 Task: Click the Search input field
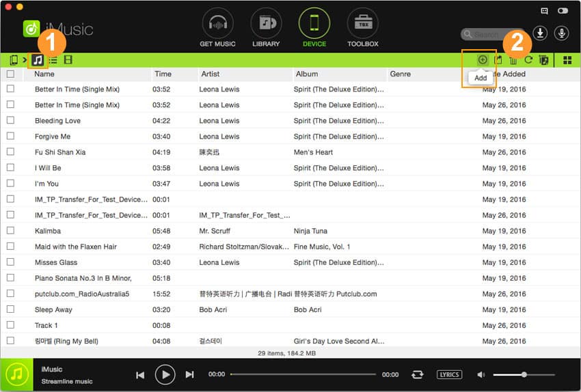[x=492, y=34]
